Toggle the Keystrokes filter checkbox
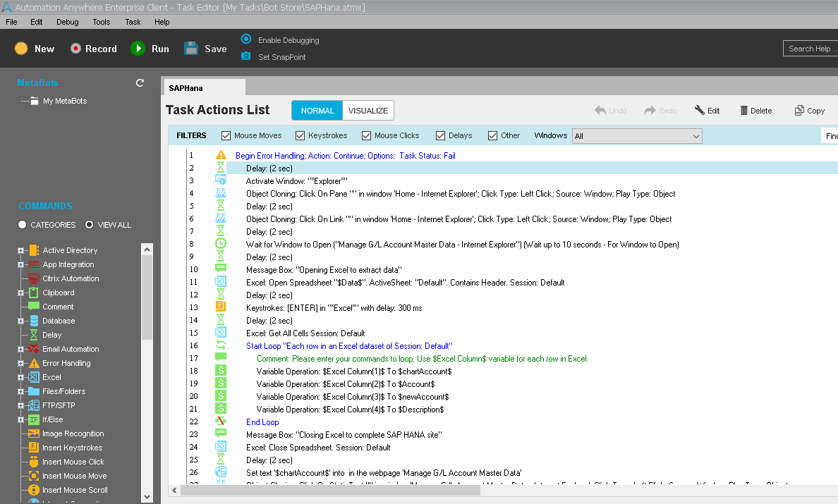 pos(300,135)
